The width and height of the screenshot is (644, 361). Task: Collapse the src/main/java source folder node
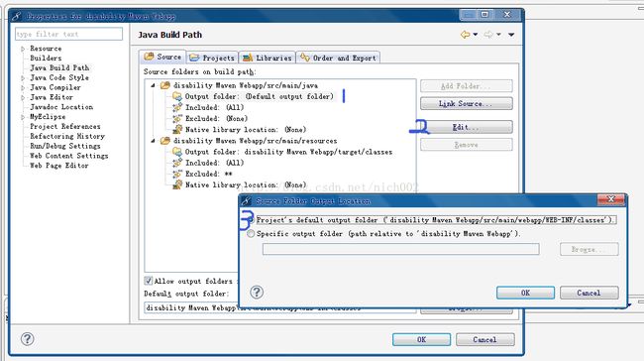tap(153, 85)
